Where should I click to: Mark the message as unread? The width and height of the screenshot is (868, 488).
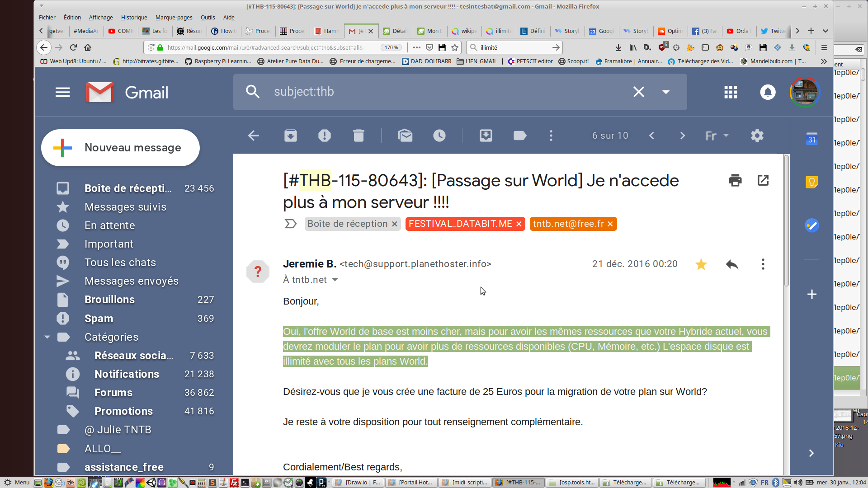(x=405, y=136)
